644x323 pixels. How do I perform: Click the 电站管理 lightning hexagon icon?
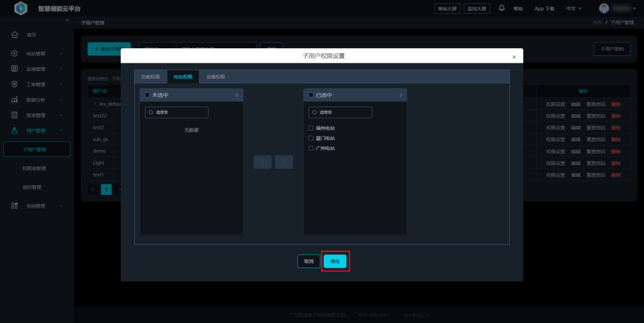click(14, 54)
